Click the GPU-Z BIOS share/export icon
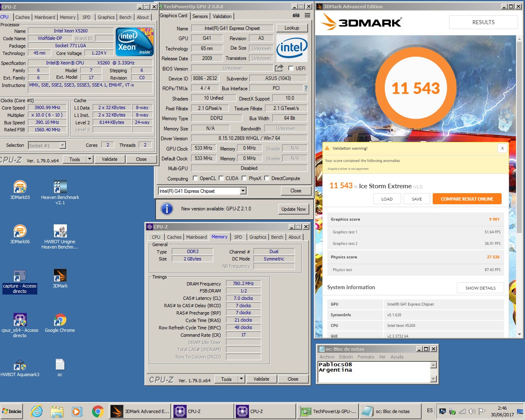The image size is (525, 420). tap(279, 68)
